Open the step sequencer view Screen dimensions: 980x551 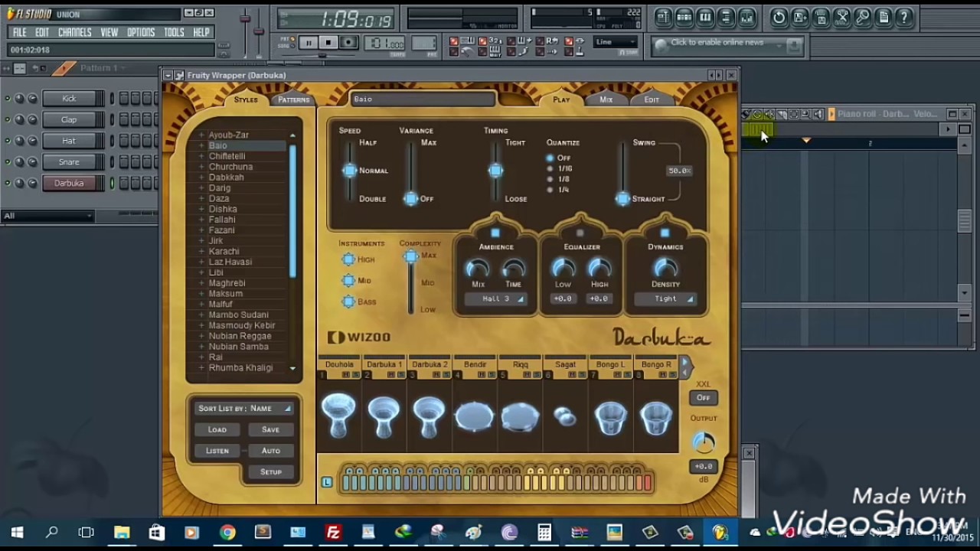(x=684, y=17)
